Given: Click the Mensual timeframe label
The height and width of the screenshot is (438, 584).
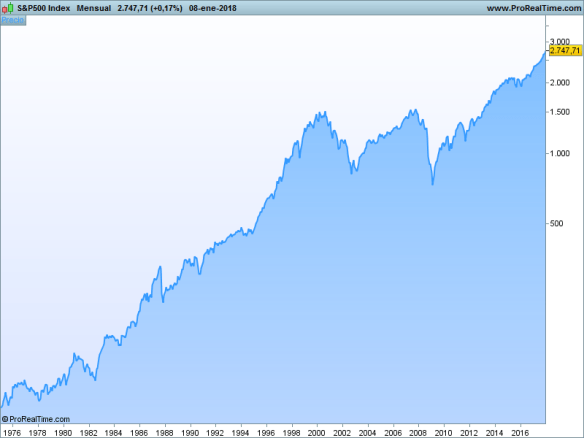Looking at the screenshot, I should click(94, 8).
